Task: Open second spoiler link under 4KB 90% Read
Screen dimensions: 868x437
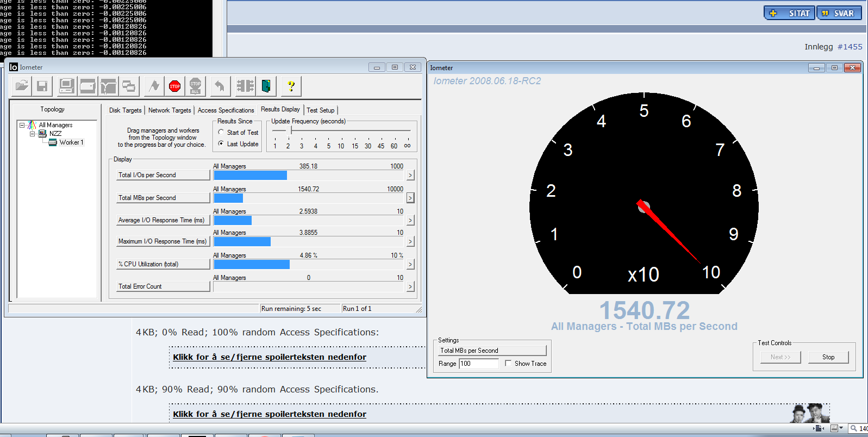Action: (270, 414)
